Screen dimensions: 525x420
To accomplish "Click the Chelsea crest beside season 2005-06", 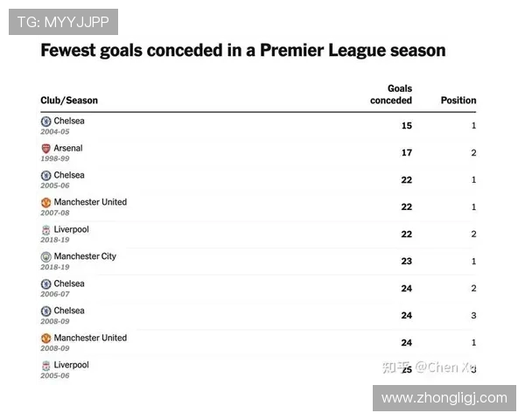I will coord(45,176).
